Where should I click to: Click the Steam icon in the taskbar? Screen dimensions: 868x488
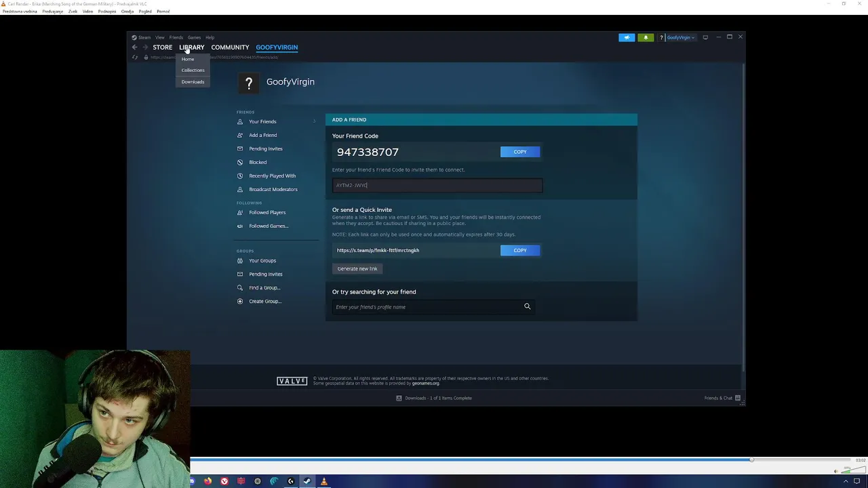[x=307, y=481]
